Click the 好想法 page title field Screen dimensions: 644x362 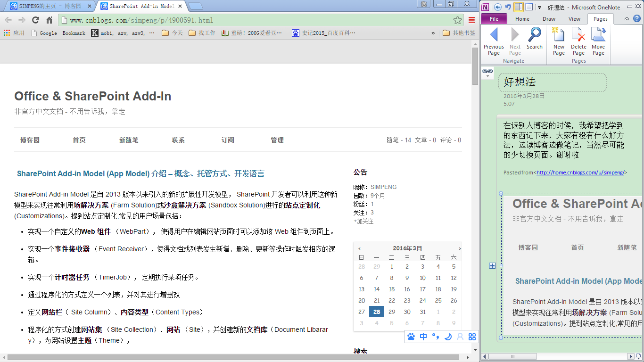tap(553, 82)
